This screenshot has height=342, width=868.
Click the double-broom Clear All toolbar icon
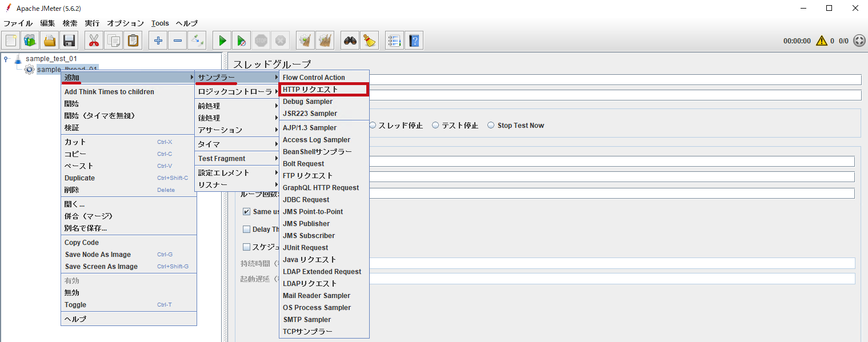(325, 41)
